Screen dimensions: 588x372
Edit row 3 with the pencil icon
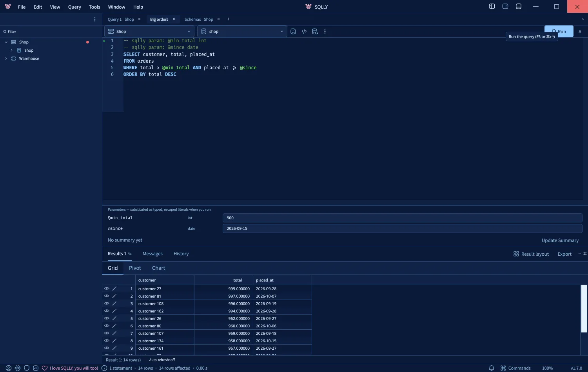click(114, 303)
